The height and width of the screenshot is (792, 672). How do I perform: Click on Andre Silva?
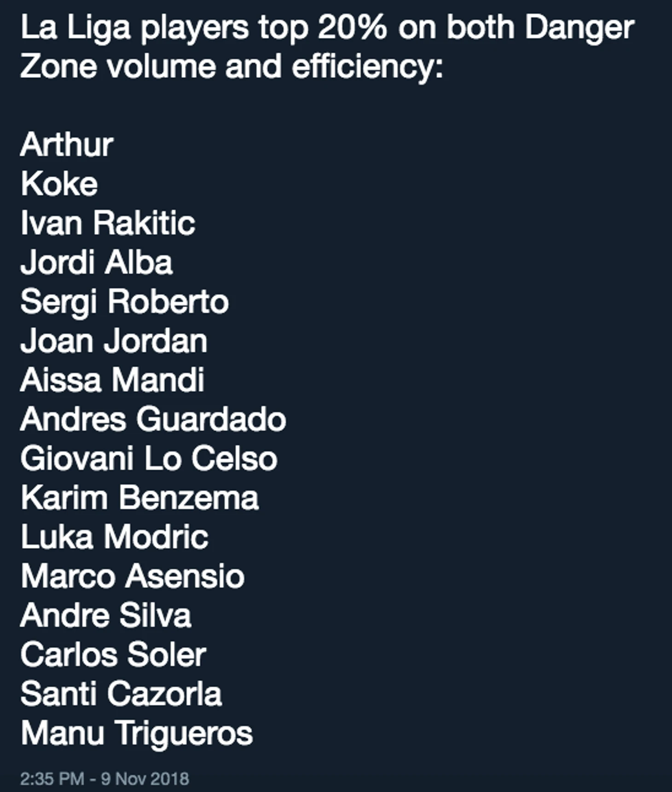coord(106,615)
